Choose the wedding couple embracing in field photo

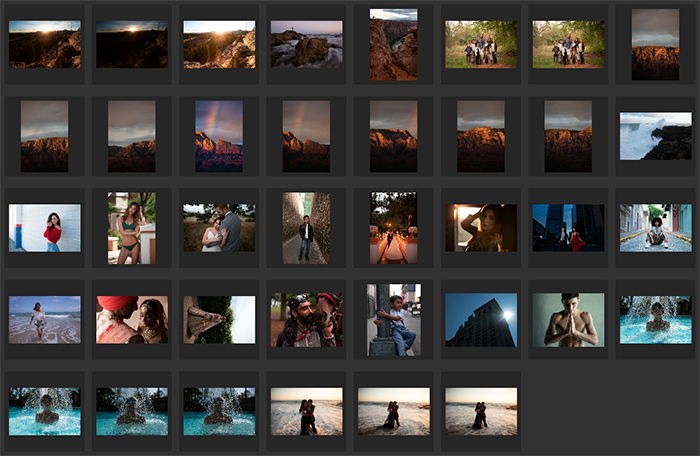point(219,228)
